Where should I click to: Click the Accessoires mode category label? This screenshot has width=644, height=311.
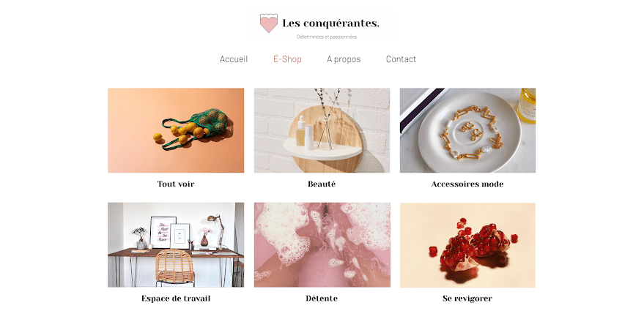467,184
